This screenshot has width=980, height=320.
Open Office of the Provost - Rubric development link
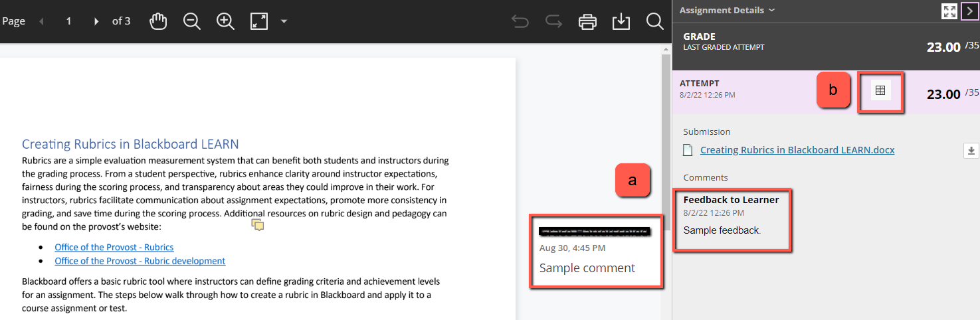pyautogui.click(x=140, y=261)
